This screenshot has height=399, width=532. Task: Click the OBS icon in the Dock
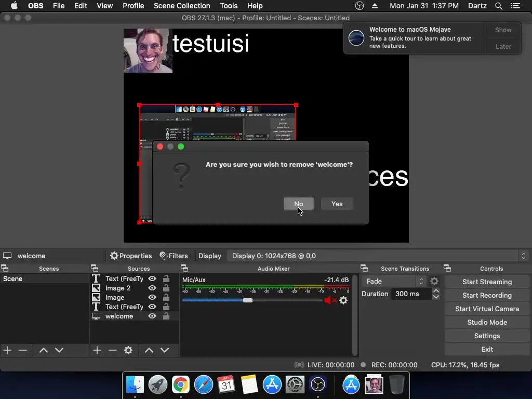click(x=317, y=384)
